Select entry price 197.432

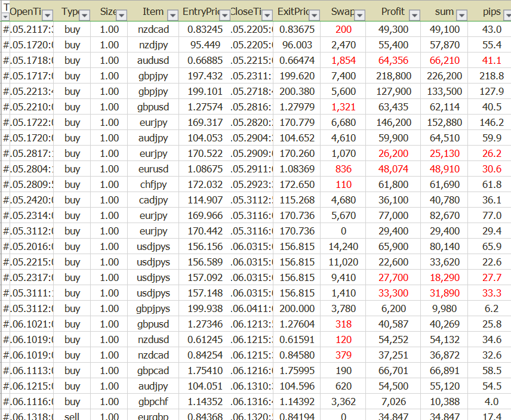205,76
